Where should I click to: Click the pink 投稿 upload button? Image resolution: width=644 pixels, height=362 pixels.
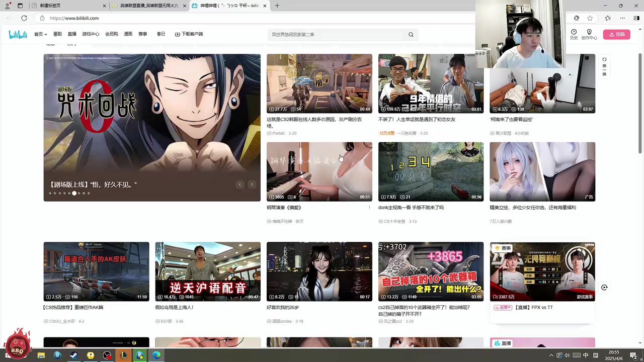[x=616, y=34]
